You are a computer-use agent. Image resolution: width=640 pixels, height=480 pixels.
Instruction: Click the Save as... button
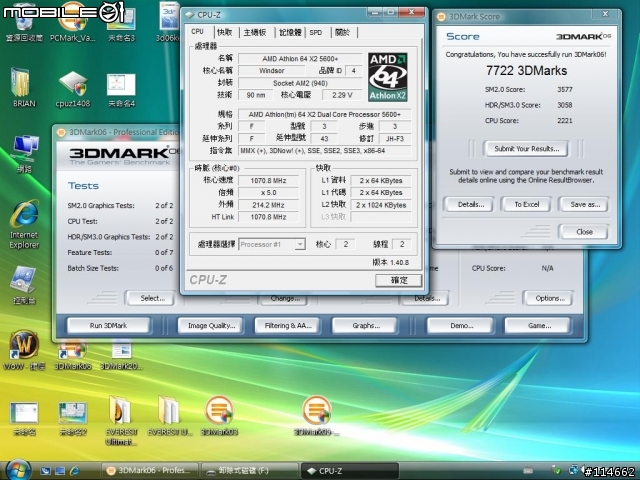(x=584, y=204)
